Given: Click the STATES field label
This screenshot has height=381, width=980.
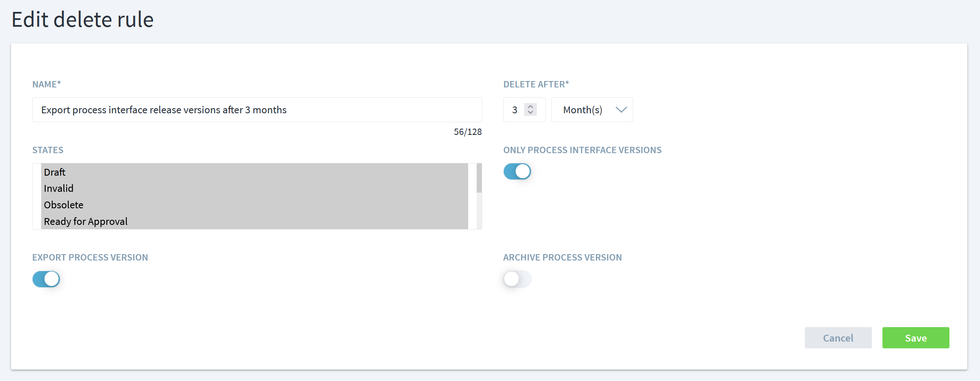Looking at the screenshot, I should click(x=48, y=150).
